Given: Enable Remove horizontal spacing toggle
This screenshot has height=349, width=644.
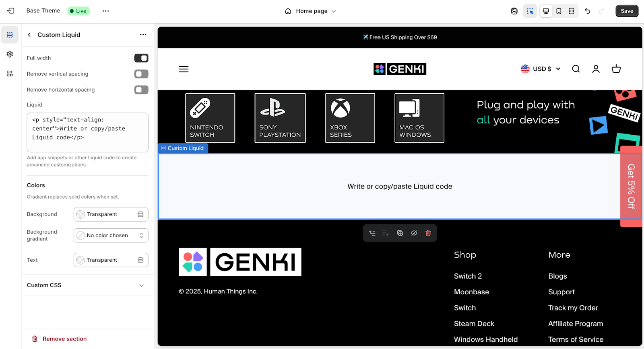Looking at the screenshot, I should pyautogui.click(x=141, y=90).
